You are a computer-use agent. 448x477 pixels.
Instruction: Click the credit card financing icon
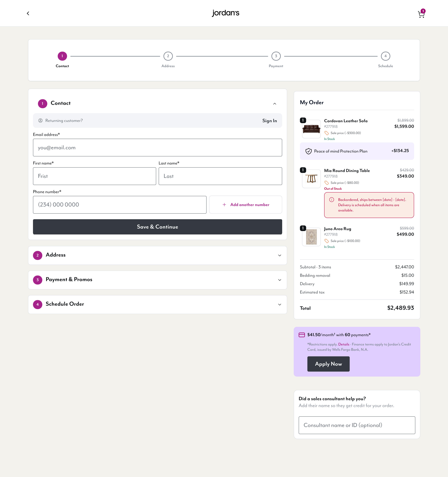click(302, 335)
